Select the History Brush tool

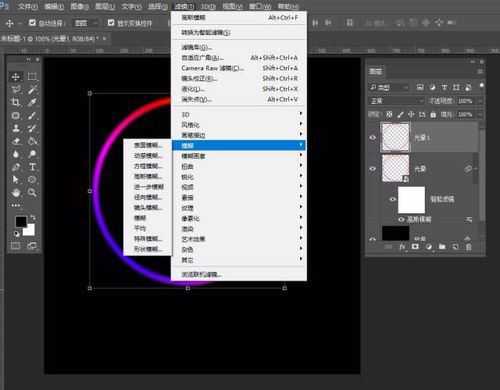coord(32,128)
